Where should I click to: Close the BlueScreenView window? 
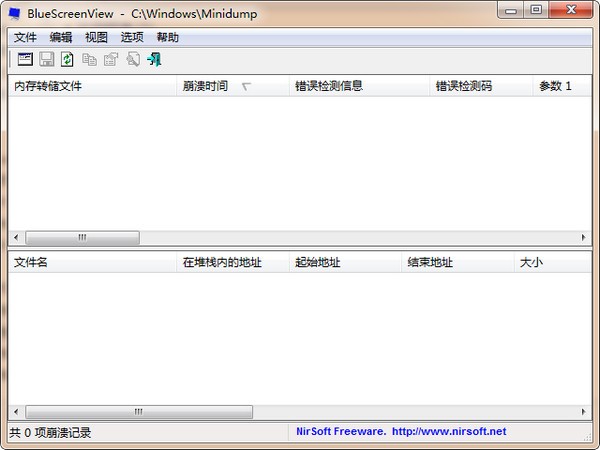click(571, 10)
